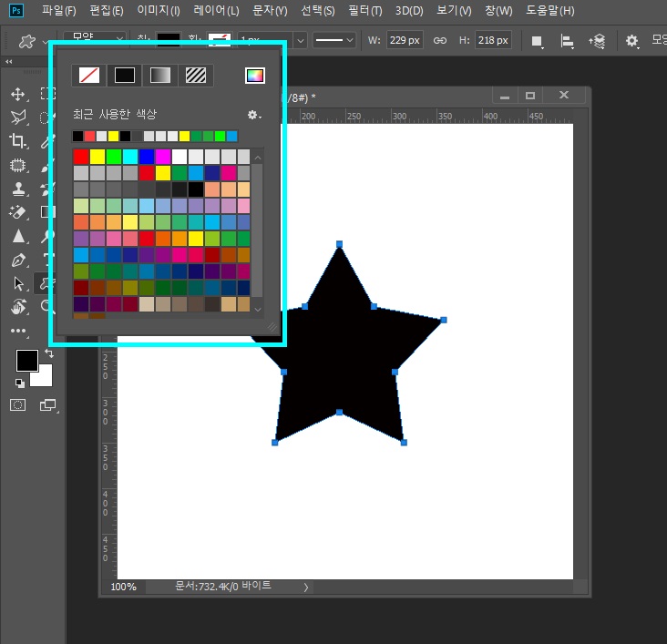Select the Patch healing tool

(x=17, y=165)
